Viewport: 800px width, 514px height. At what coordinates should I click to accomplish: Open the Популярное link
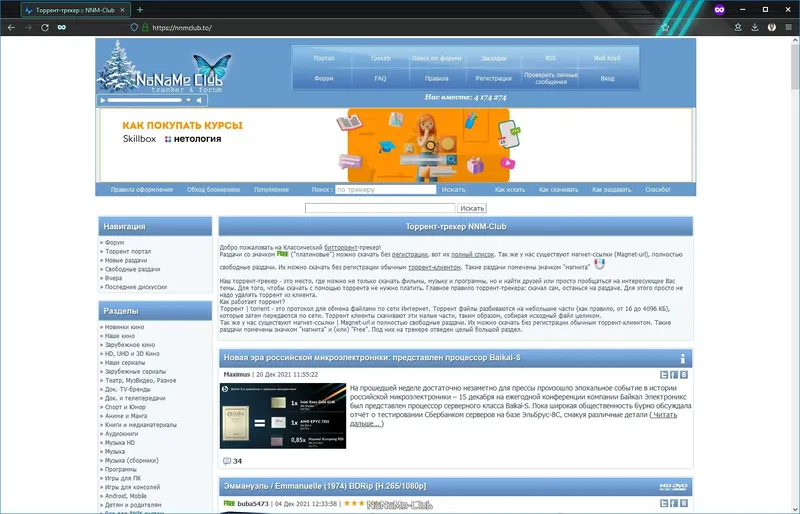pos(271,190)
